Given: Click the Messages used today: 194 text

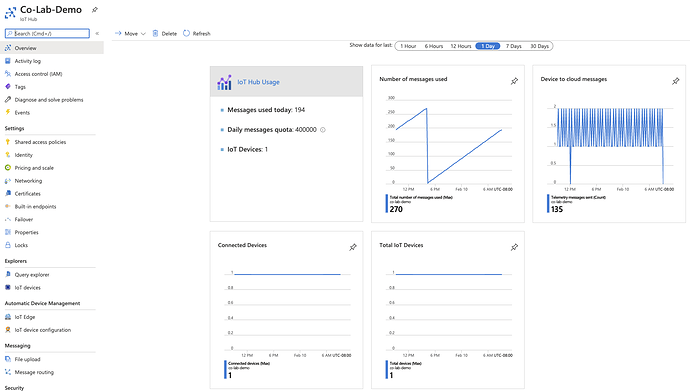Looking at the screenshot, I should (266, 110).
